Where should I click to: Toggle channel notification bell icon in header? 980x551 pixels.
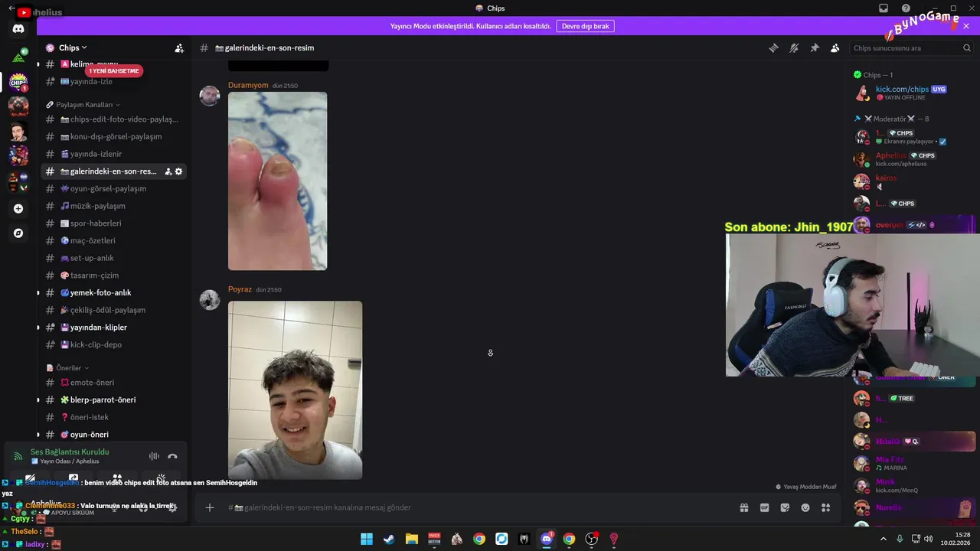pos(794,47)
